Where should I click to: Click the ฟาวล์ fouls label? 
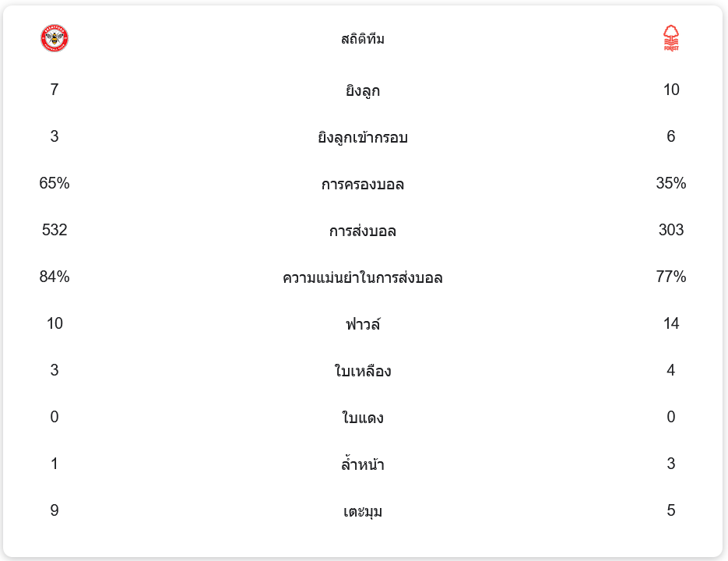[363, 324]
